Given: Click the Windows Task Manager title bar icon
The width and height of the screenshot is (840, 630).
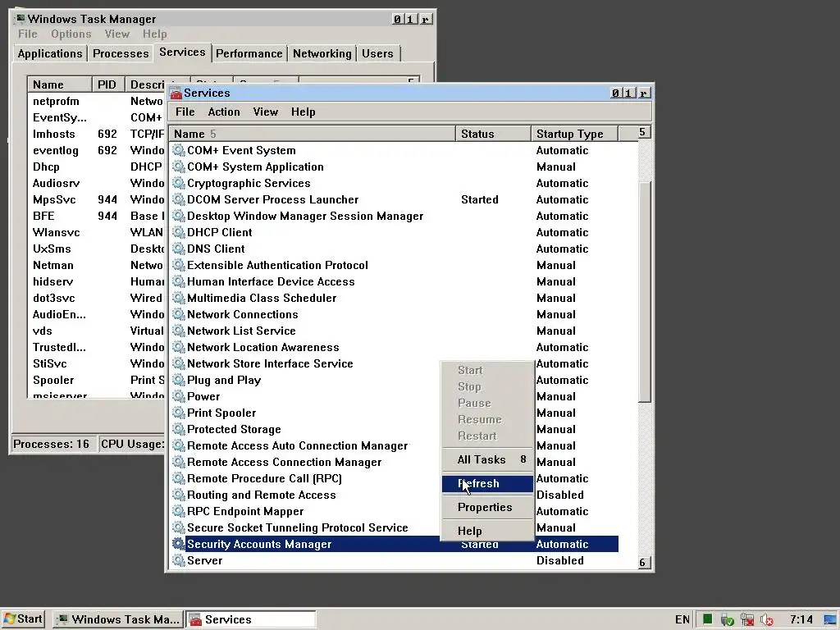Looking at the screenshot, I should (x=21, y=19).
